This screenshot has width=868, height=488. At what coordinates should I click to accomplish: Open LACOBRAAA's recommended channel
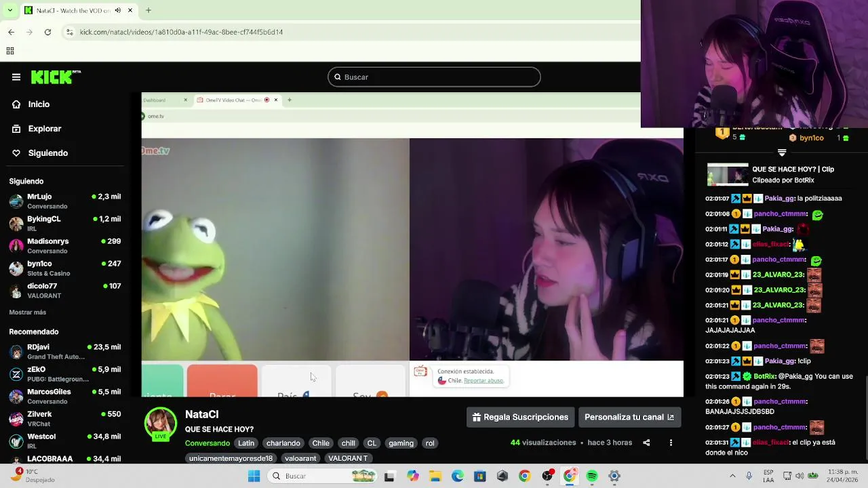65,459
